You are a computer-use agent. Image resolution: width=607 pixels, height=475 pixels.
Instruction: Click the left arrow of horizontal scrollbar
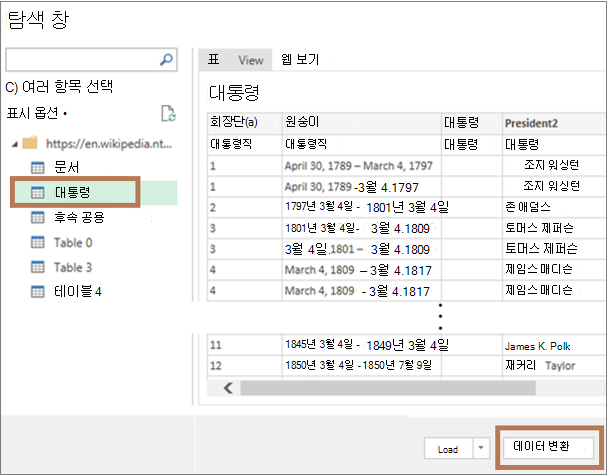pyautogui.click(x=228, y=388)
